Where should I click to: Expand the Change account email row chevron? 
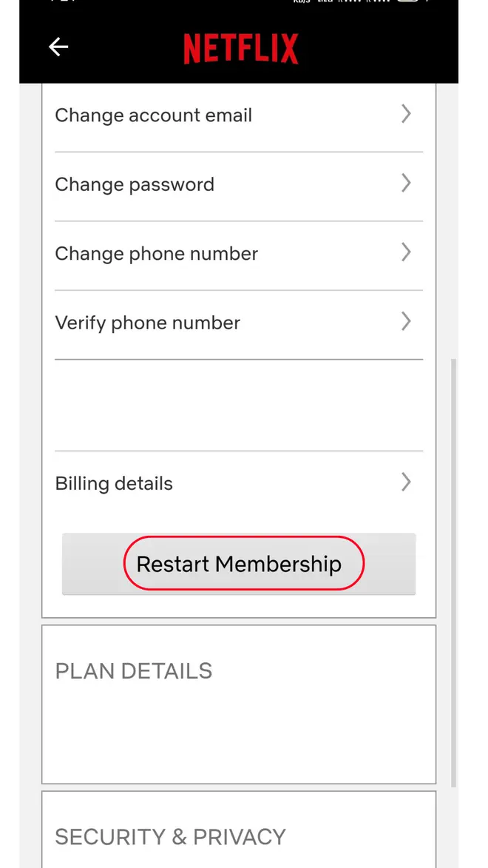click(x=405, y=114)
